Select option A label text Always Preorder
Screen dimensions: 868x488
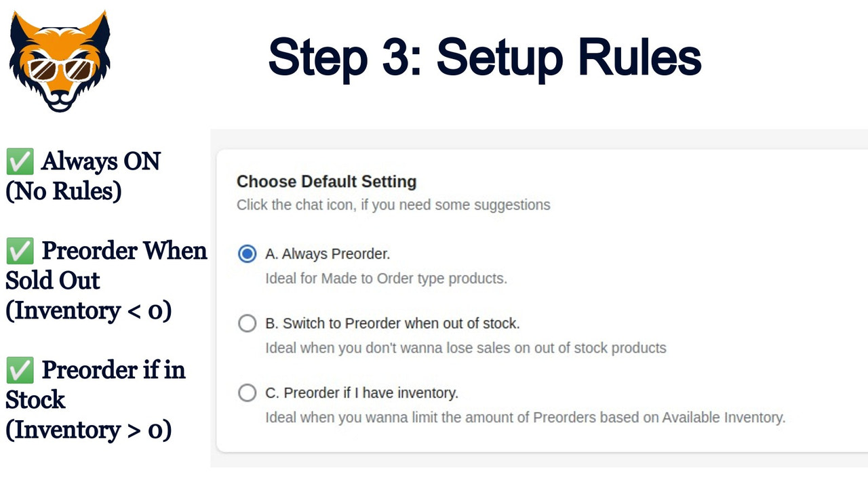coord(328,253)
